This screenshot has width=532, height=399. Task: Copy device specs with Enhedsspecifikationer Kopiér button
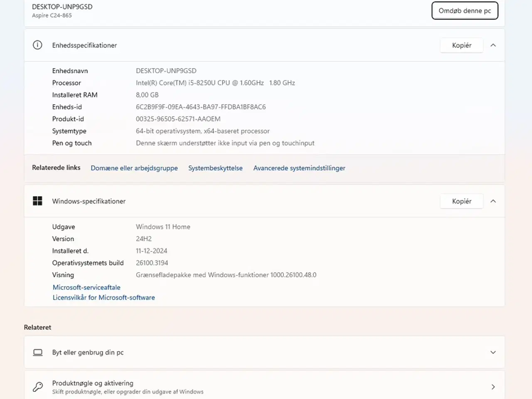coord(461,45)
